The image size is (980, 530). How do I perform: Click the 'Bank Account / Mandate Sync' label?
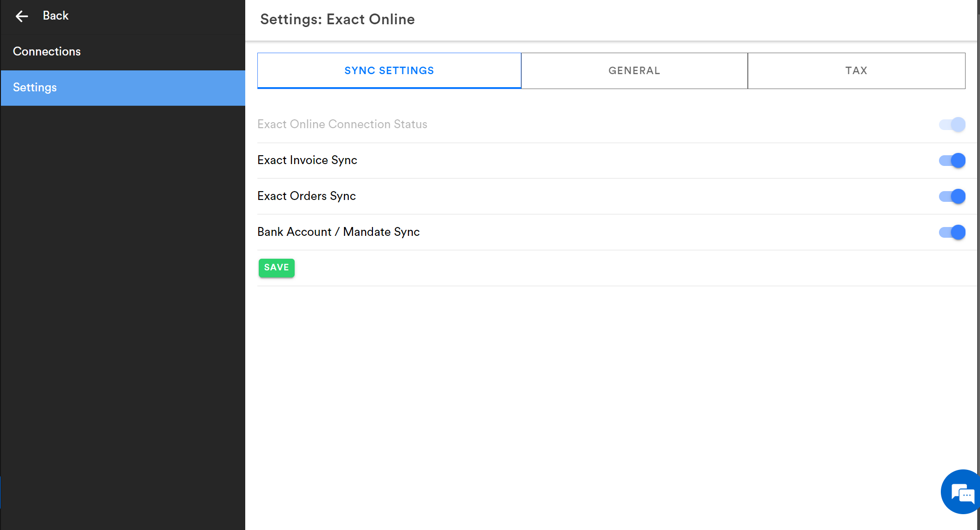pos(338,232)
